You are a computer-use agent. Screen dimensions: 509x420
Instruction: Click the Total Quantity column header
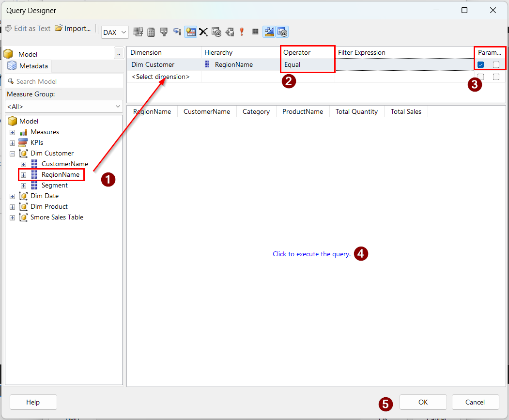[356, 112]
